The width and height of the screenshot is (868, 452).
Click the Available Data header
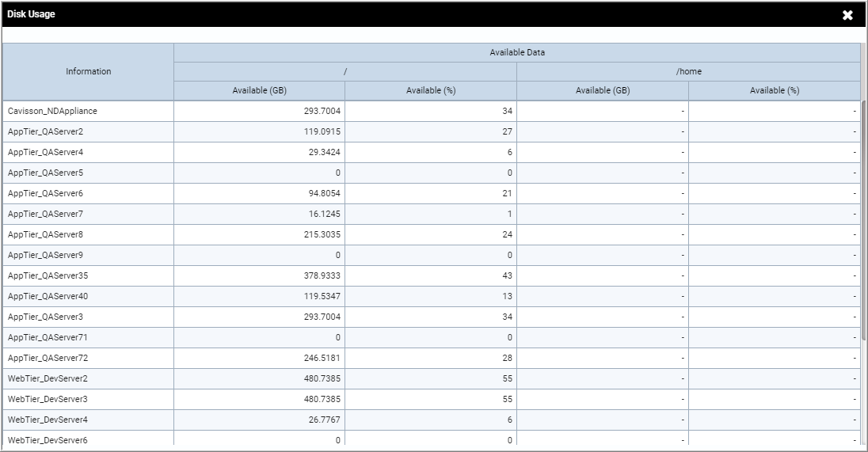pos(517,52)
